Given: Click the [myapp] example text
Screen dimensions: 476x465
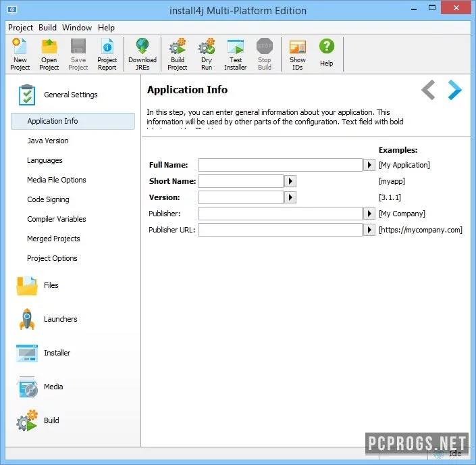Looking at the screenshot, I should pos(392,181).
